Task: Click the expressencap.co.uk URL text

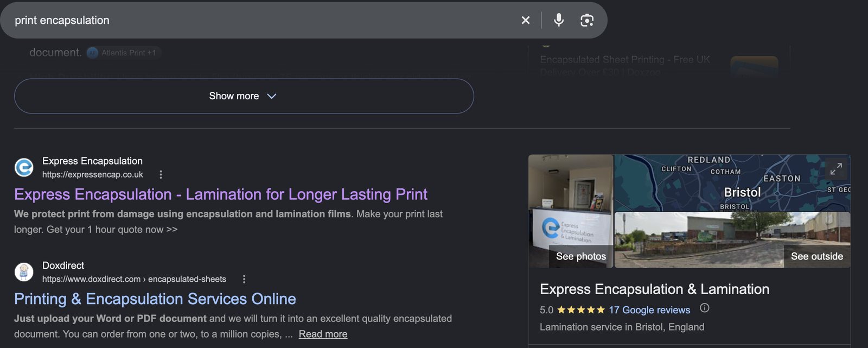Action: pos(93,174)
